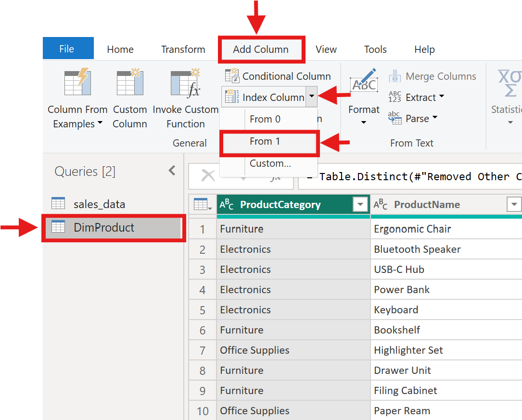Image resolution: width=522 pixels, height=420 pixels.
Task: Click the Power Bank cell
Action: (446, 290)
